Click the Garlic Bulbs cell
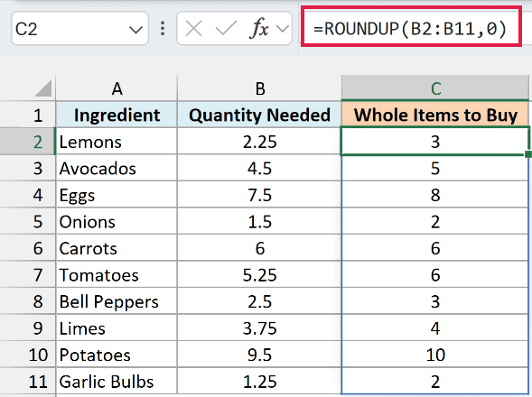The width and height of the screenshot is (532, 397). point(117,381)
